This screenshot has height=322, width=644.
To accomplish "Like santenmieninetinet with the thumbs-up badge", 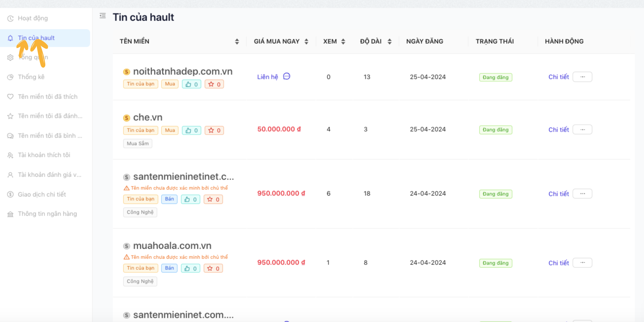I will pyautogui.click(x=191, y=199).
